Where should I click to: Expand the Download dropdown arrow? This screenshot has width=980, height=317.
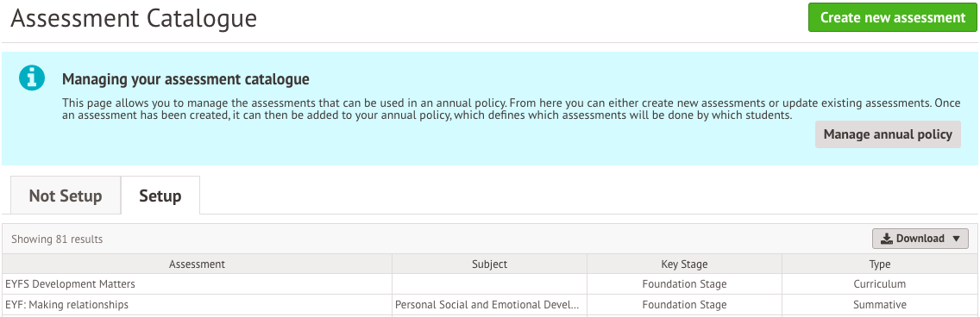(955, 239)
